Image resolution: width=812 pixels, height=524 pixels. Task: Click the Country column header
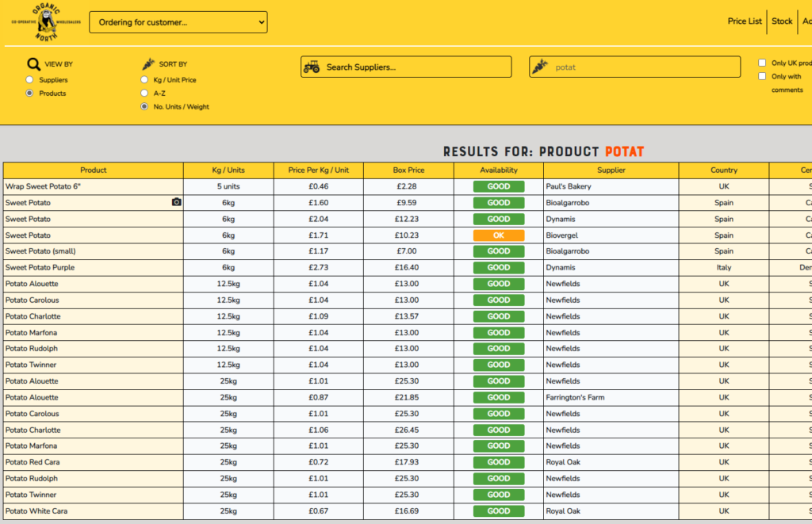(724, 170)
